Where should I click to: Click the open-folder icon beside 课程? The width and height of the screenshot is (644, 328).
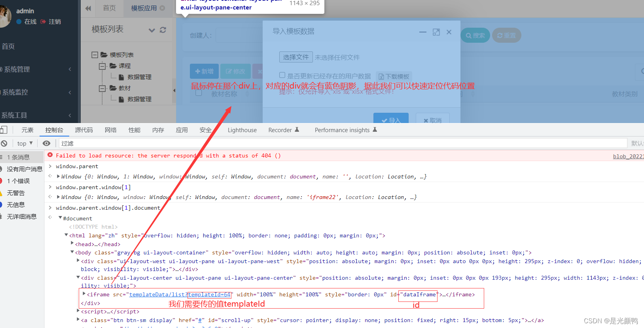(113, 66)
